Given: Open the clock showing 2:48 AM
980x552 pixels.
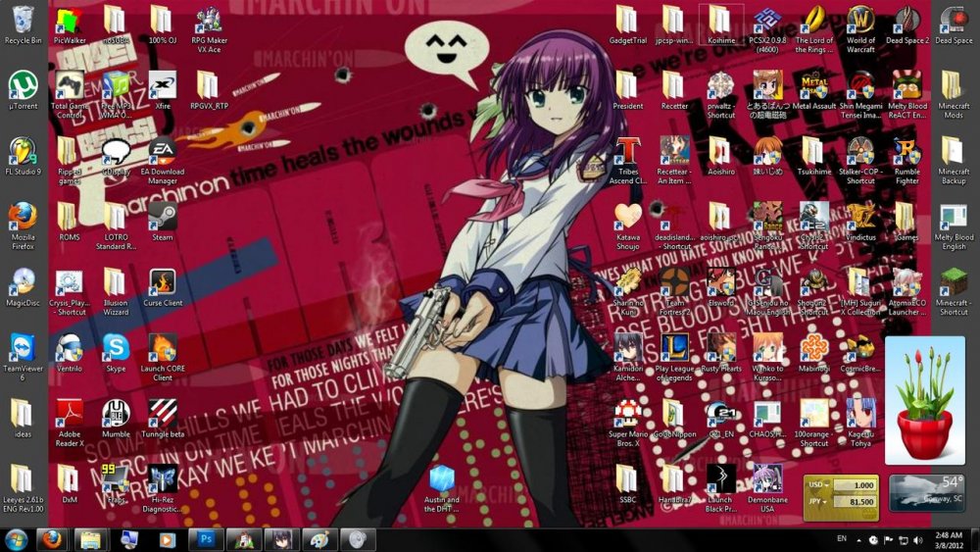Looking at the screenshot, I should [x=949, y=539].
